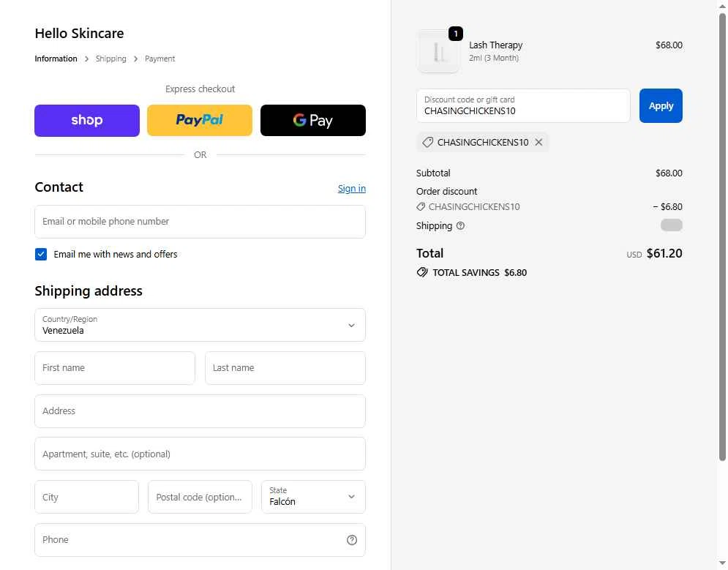Click the page vertical scrollbar
The width and height of the screenshot is (728, 570).
pyautogui.click(x=722, y=237)
